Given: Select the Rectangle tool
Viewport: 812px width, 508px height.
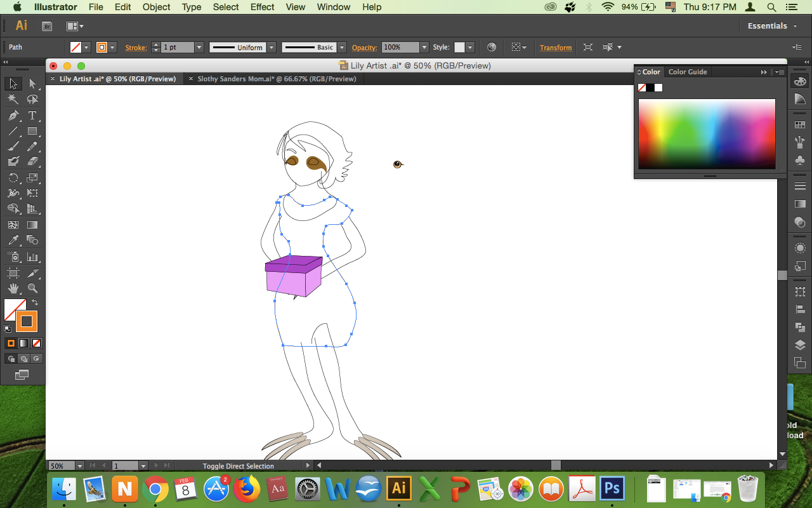Looking at the screenshot, I should pyautogui.click(x=32, y=131).
